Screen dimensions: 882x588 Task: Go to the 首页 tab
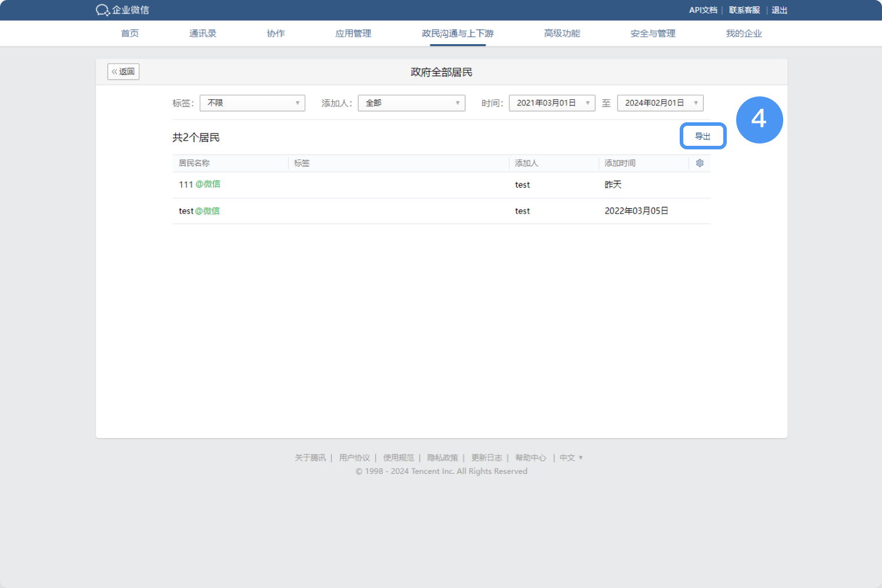(129, 34)
